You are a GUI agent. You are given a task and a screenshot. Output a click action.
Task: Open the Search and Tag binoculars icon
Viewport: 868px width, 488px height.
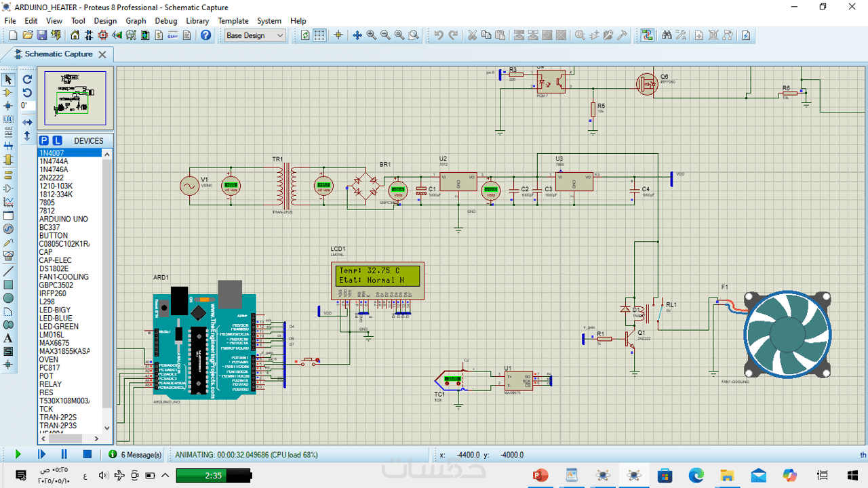click(x=667, y=35)
